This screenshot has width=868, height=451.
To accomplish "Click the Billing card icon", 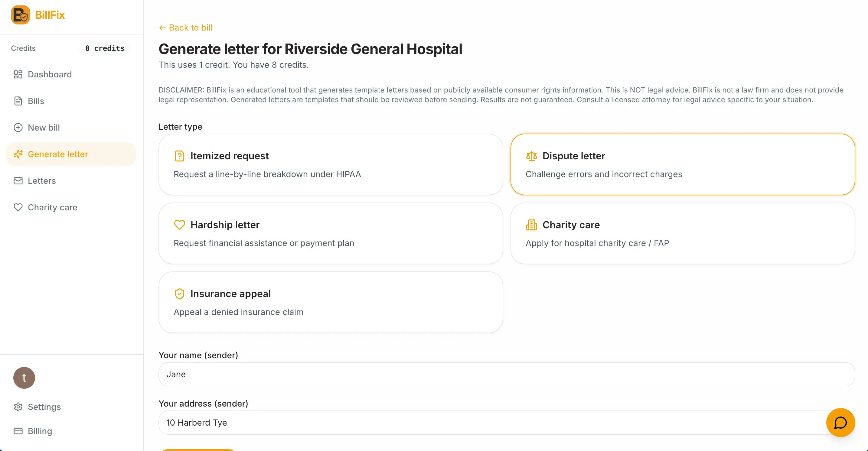I will click(18, 431).
